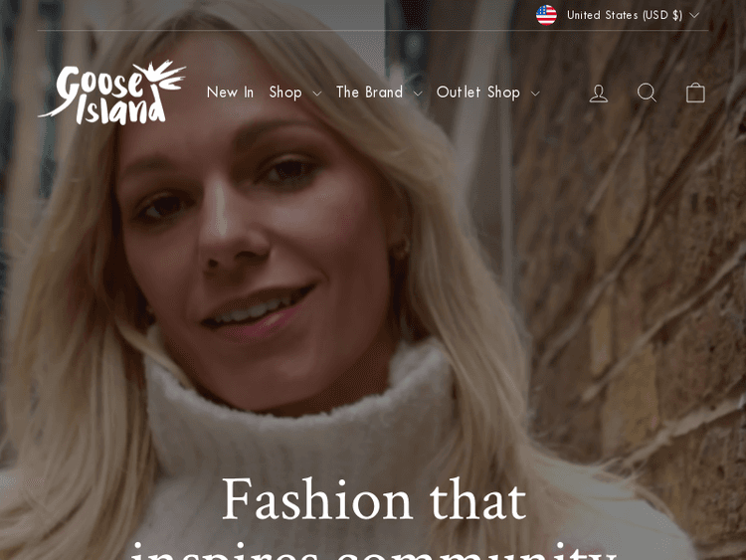Open the New In menu item

click(x=231, y=93)
